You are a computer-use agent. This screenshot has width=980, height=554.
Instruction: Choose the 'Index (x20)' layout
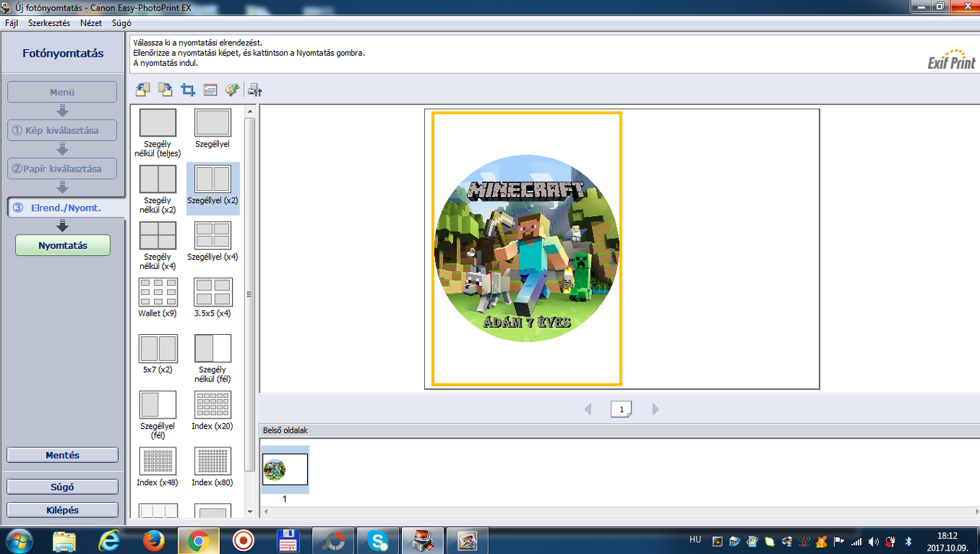[x=213, y=410]
